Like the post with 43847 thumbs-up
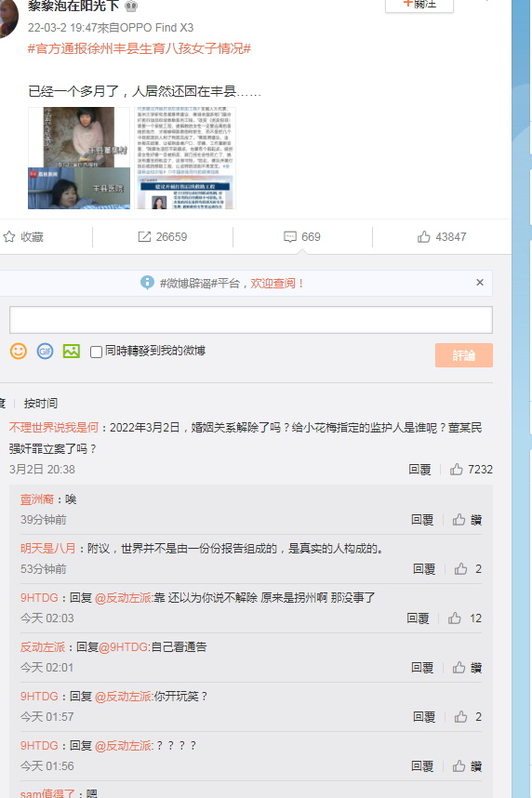The height and width of the screenshot is (798, 532). pos(423,236)
